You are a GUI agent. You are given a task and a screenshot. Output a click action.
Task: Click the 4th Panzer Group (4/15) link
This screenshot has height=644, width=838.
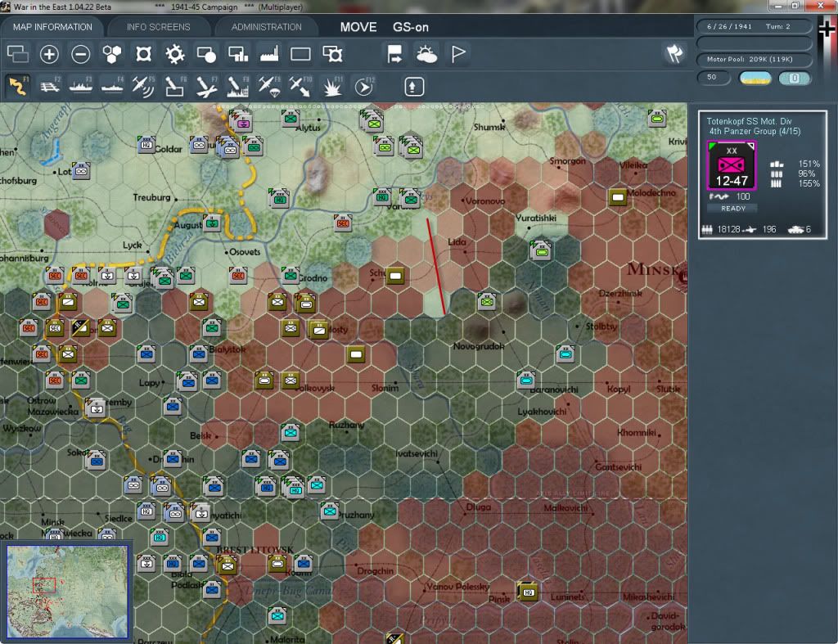click(755, 132)
